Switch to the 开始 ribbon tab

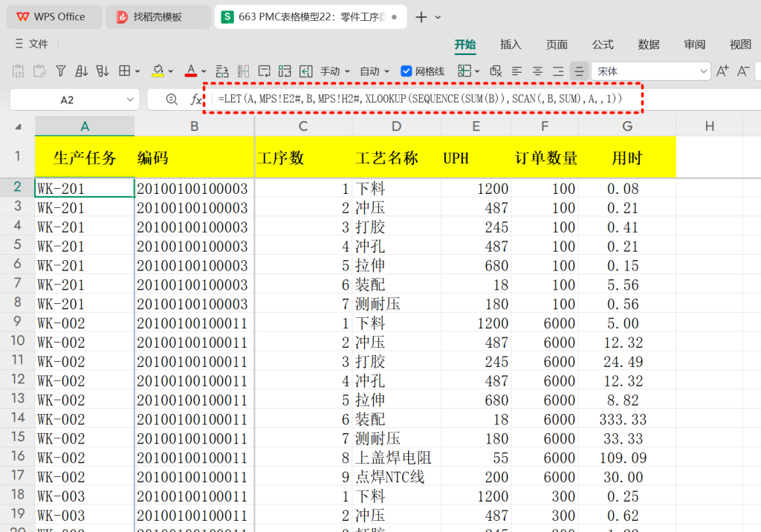pyautogui.click(x=465, y=45)
